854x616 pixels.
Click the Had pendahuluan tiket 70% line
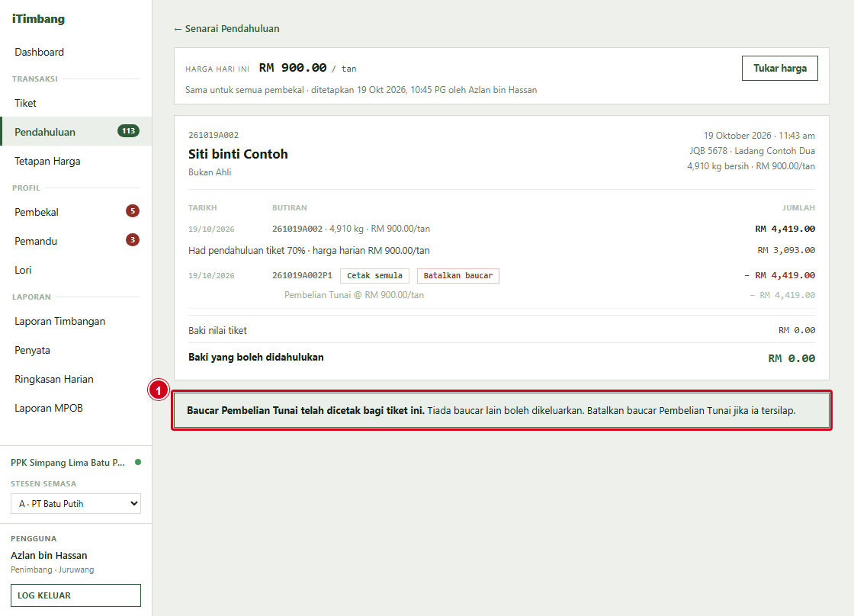(x=309, y=251)
